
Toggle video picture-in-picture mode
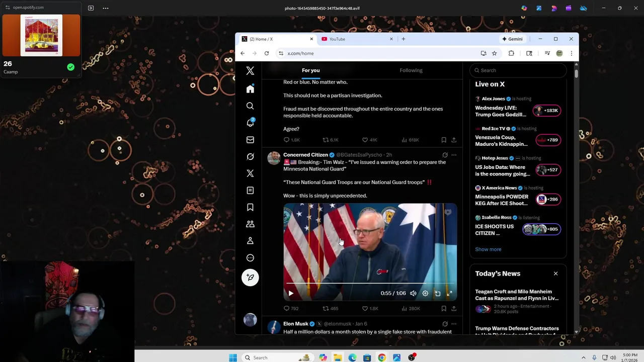coord(437,293)
